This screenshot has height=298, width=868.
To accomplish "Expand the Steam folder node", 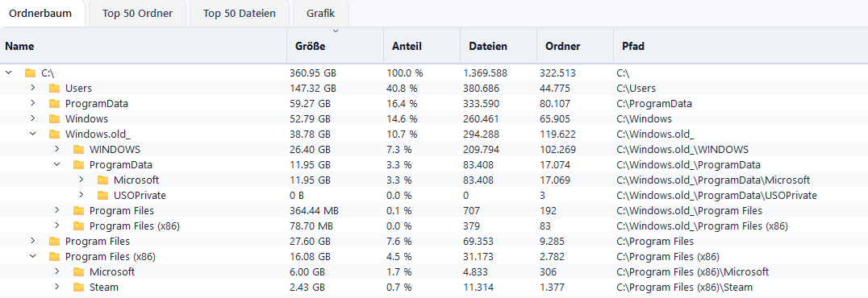I will (x=57, y=287).
